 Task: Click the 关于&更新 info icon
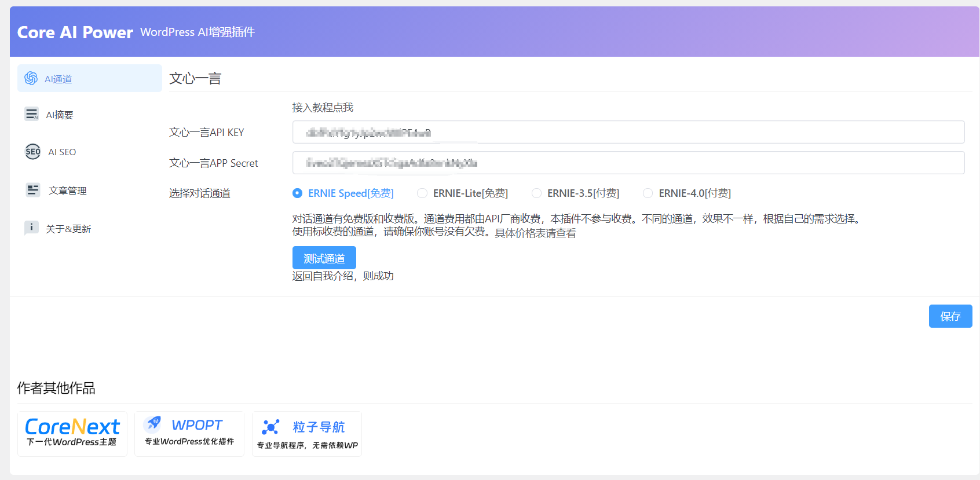(31, 228)
